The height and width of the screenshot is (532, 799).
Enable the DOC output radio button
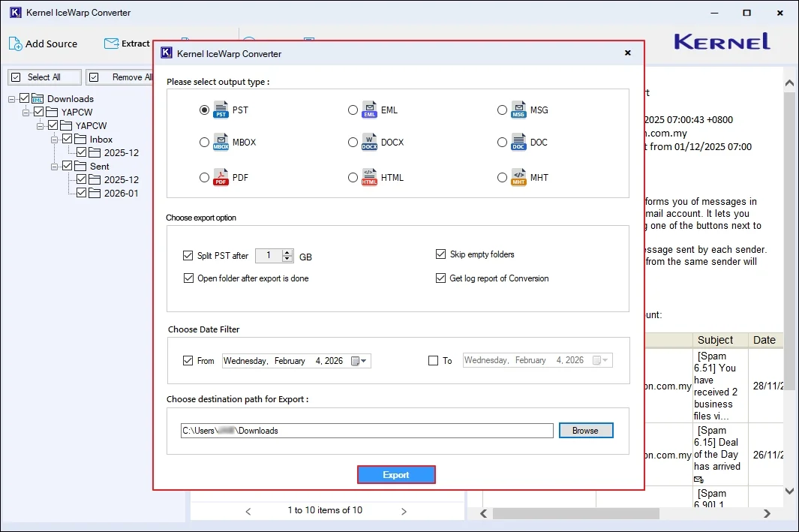pyautogui.click(x=503, y=143)
